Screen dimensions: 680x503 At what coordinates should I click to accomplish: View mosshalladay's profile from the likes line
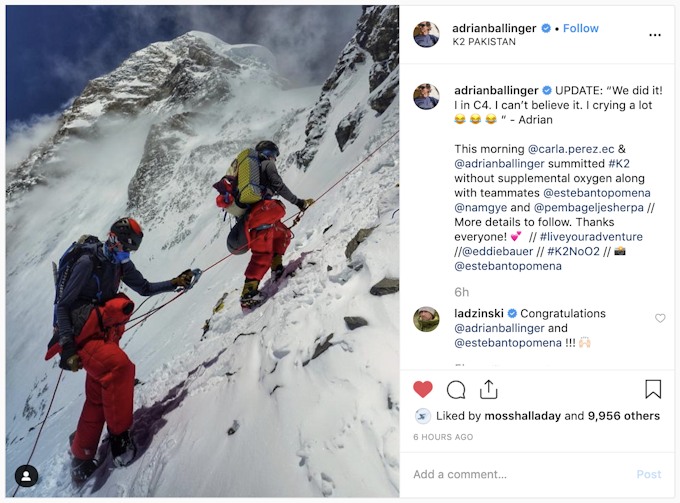(523, 416)
